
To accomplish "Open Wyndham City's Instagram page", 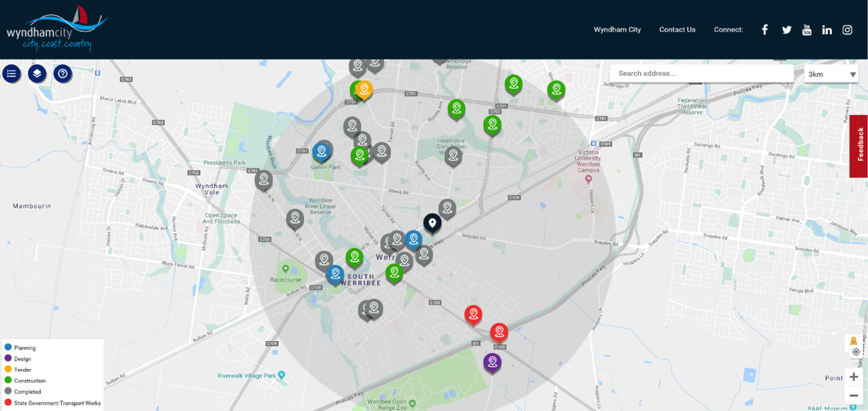I will (847, 30).
